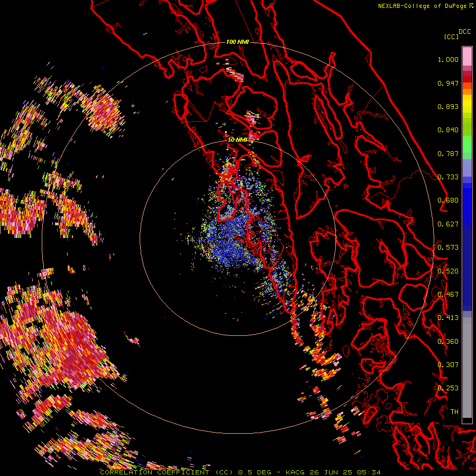The image size is (476, 476).
Task: Click the TH threshold label
Action: point(454,412)
